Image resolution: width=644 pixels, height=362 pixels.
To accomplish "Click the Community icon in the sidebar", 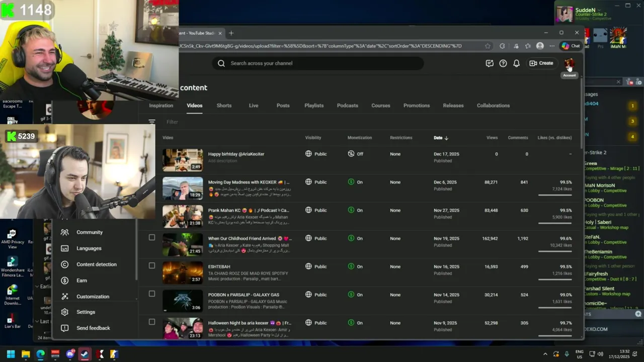I will coord(64,232).
